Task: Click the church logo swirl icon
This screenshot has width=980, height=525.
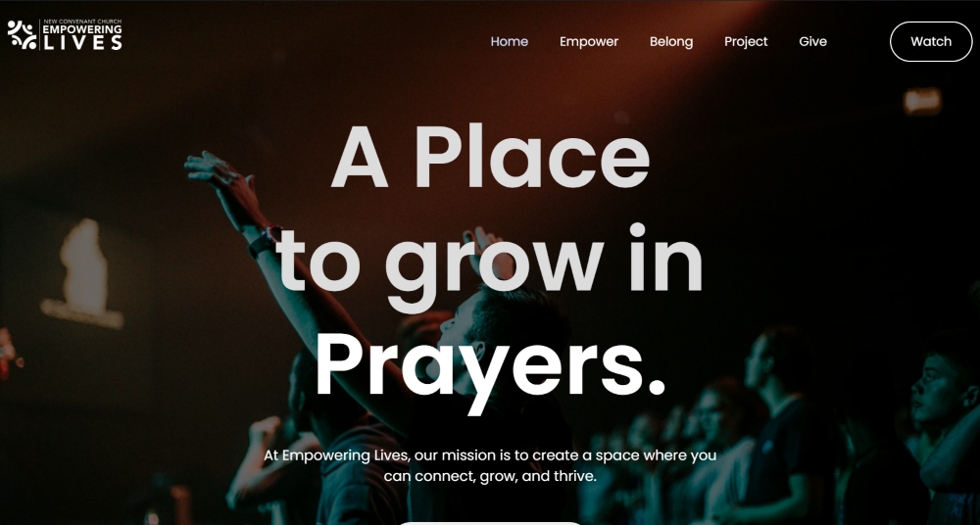Action: [22, 35]
